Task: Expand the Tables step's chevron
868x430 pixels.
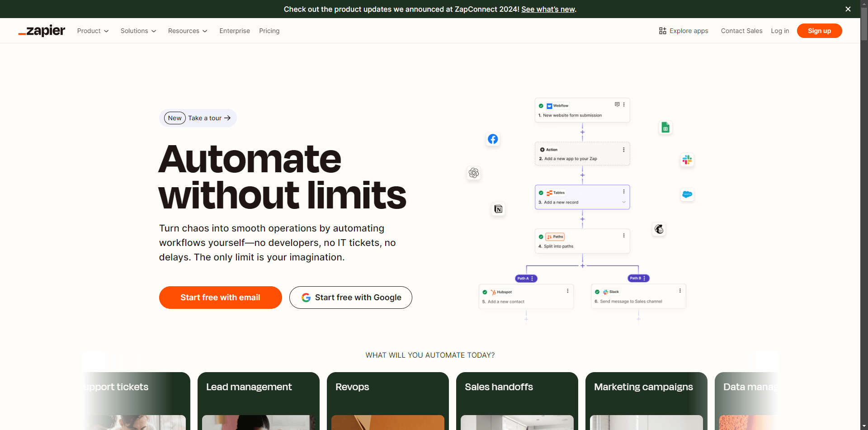Action: 624,202
